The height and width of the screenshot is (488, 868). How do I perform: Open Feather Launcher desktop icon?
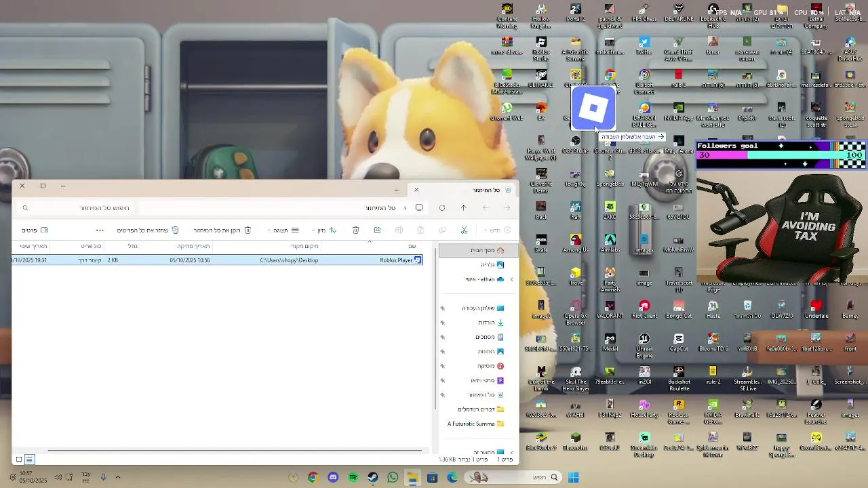tap(816, 411)
